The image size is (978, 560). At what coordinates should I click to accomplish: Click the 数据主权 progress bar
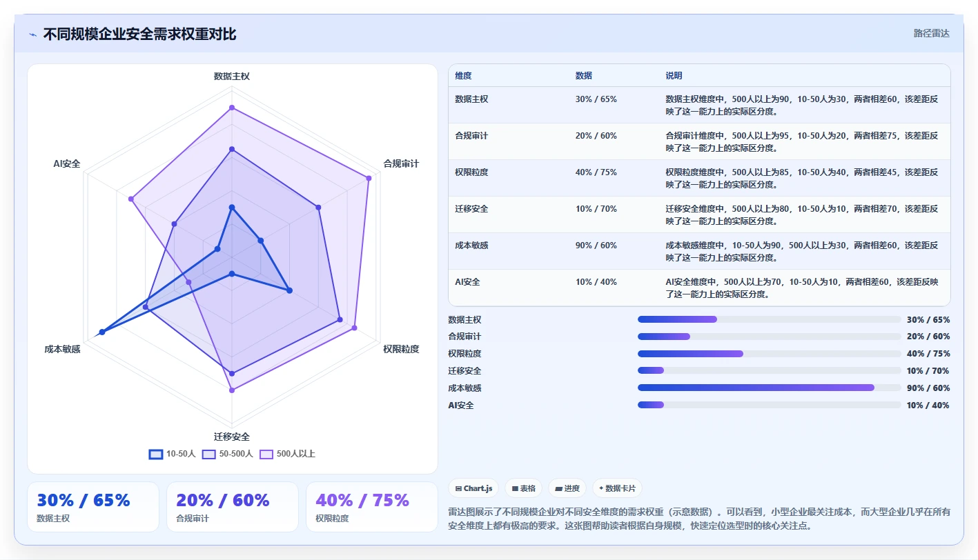point(769,319)
